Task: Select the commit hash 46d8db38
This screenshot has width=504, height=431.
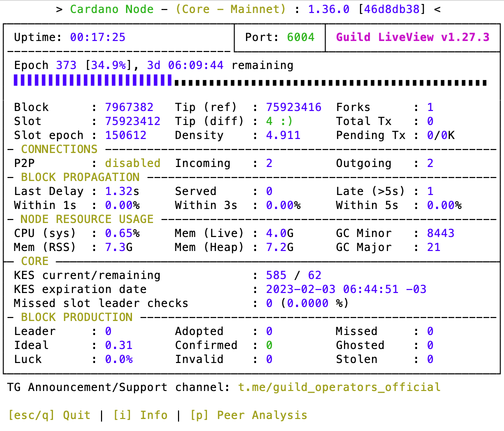Action: [392, 9]
